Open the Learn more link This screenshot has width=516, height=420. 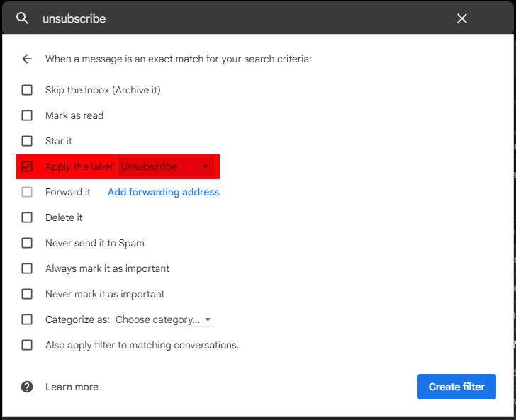click(x=72, y=387)
